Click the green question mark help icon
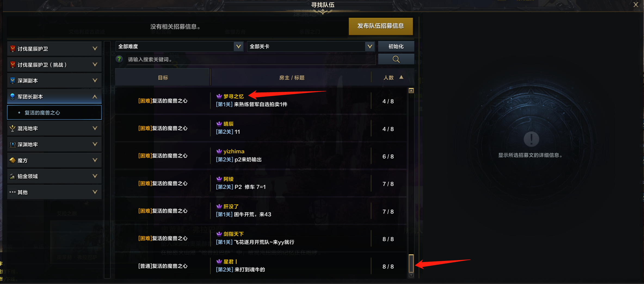644x284 pixels. (x=119, y=59)
